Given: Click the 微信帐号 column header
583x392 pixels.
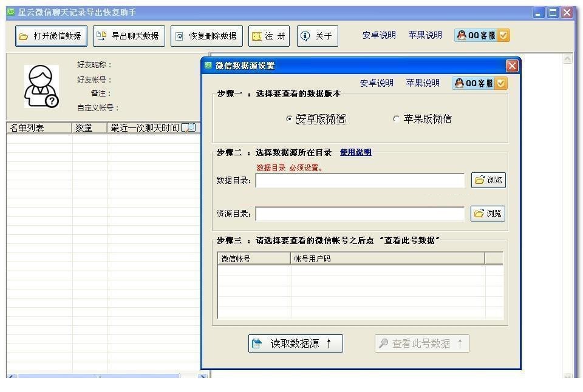Looking at the screenshot, I should click(254, 259).
